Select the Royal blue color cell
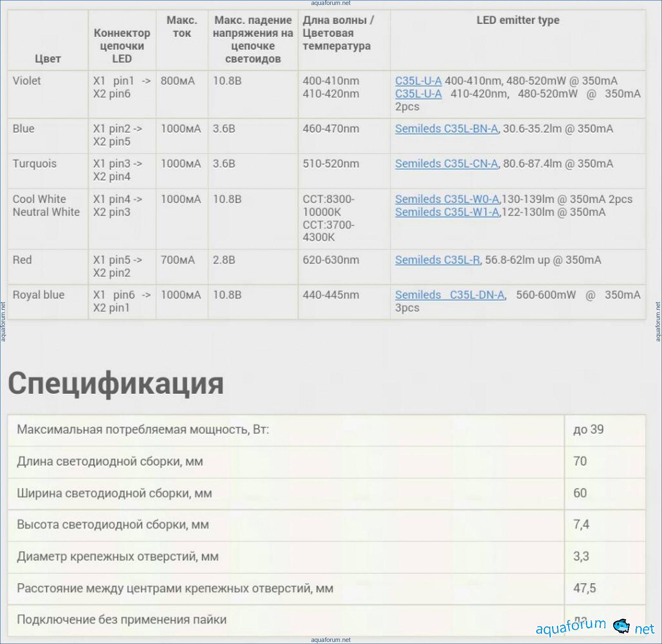This screenshot has height=644, width=662. (38, 295)
